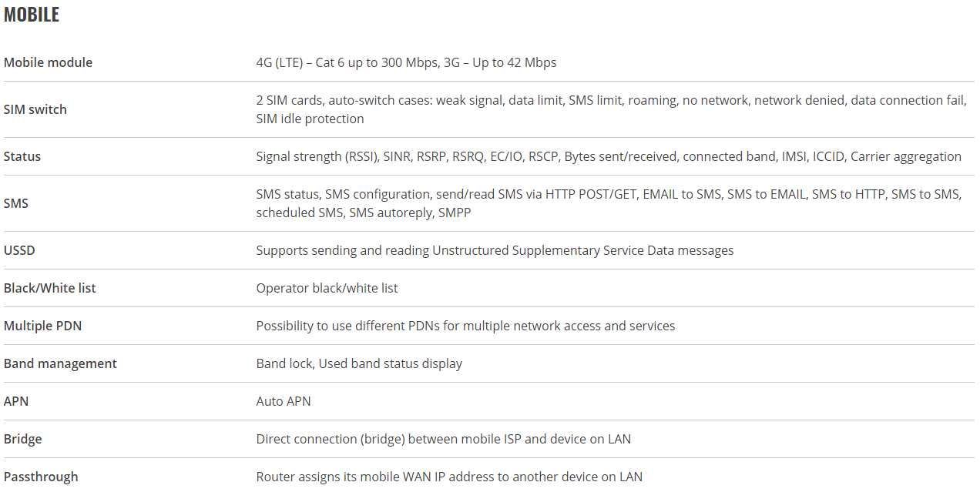The width and height of the screenshot is (980, 492).
Task: Click the Operator black/white list text
Action: pyautogui.click(x=327, y=288)
